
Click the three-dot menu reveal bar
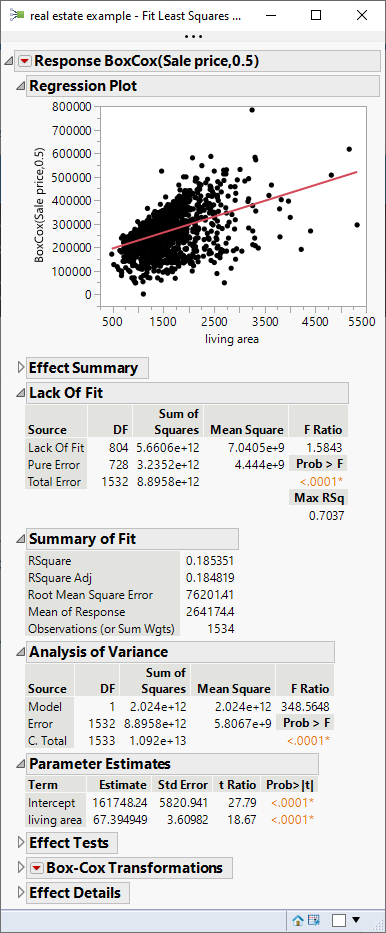click(193, 37)
